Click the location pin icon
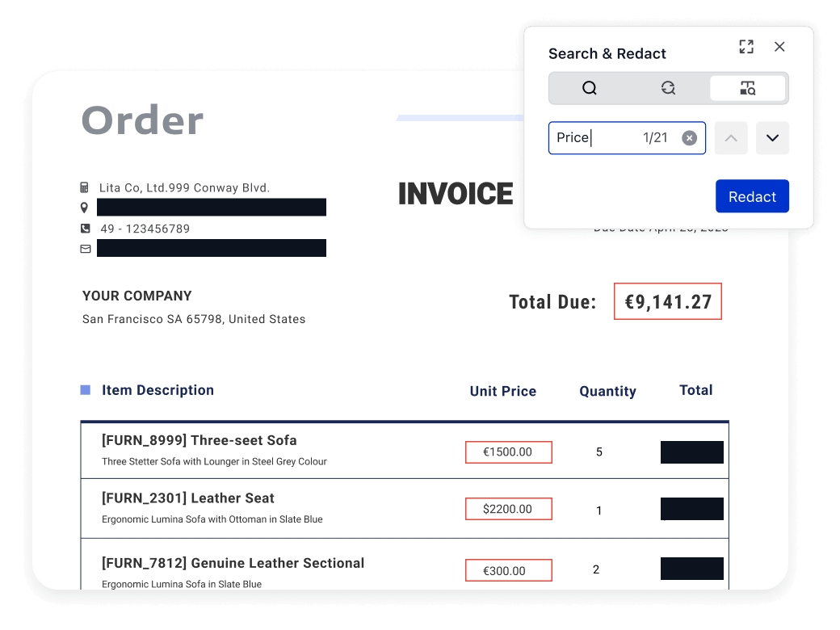 pos(85,208)
